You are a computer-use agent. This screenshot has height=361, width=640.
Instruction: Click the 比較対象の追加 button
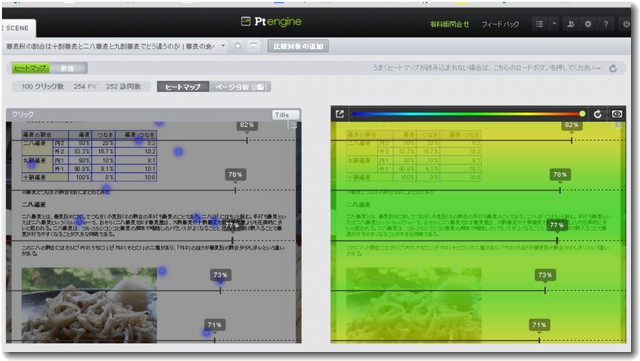click(x=298, y=46)
